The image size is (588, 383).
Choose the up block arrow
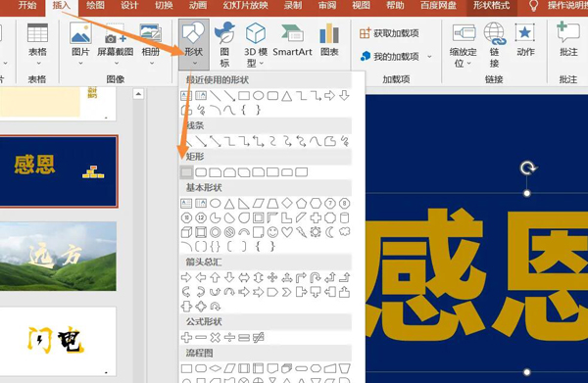coord(216,277)
